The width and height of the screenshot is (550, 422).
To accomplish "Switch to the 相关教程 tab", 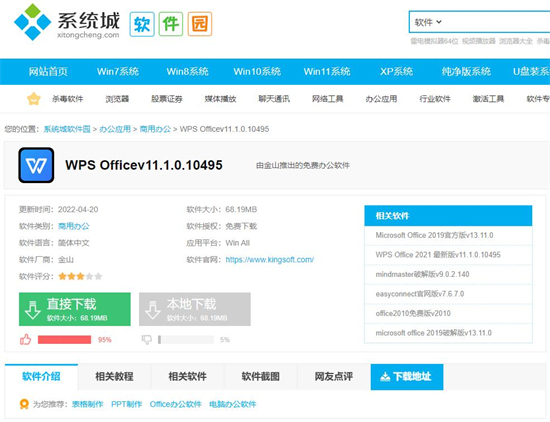I will pyautogui.click(x=114, y=377).
